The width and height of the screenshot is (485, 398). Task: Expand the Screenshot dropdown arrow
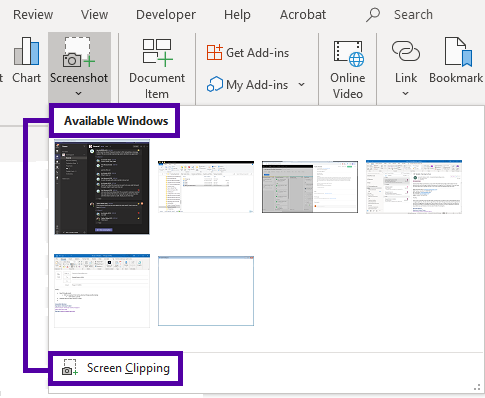click(78, 94)
